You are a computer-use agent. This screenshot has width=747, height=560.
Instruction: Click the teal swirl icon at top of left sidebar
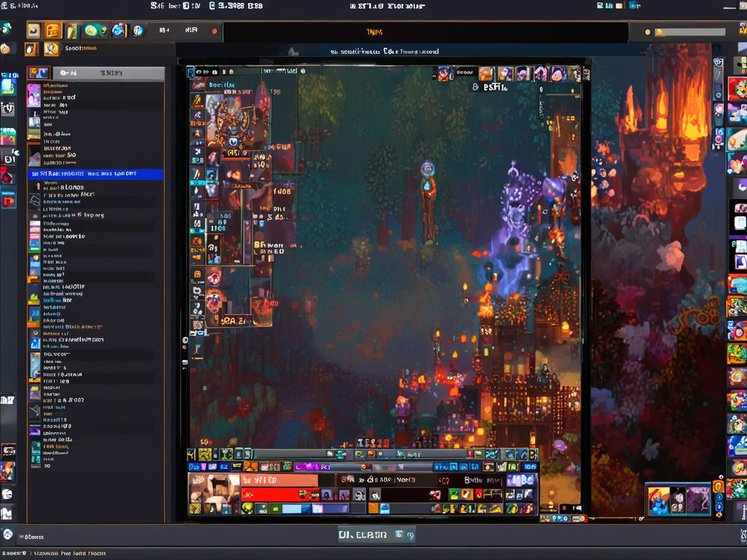[6, 29]
